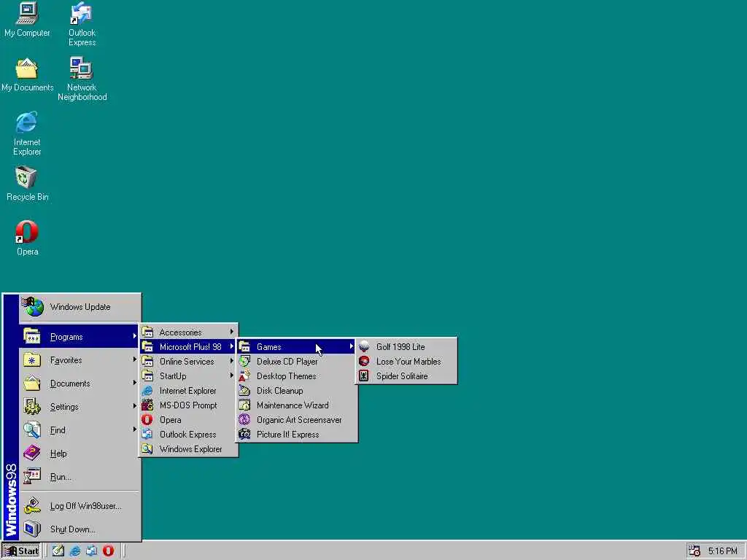This screenshot has height=560, width=747.
Task: Launch Opera from the Programs menu
Action: [189, 420]
